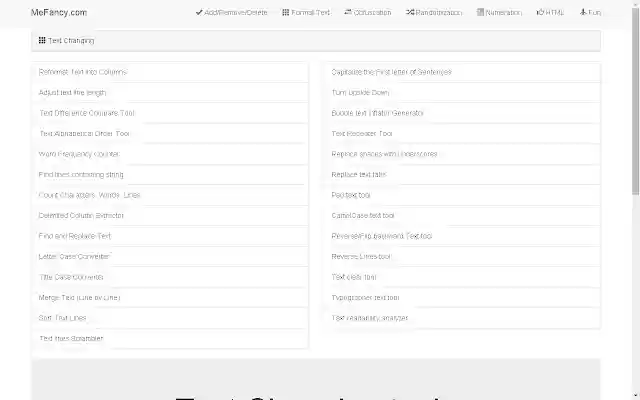Screen dimensions: 640x400
Task: Click the icon beside Fun menu
Action: pyautogui.click(x=583, y=12)
